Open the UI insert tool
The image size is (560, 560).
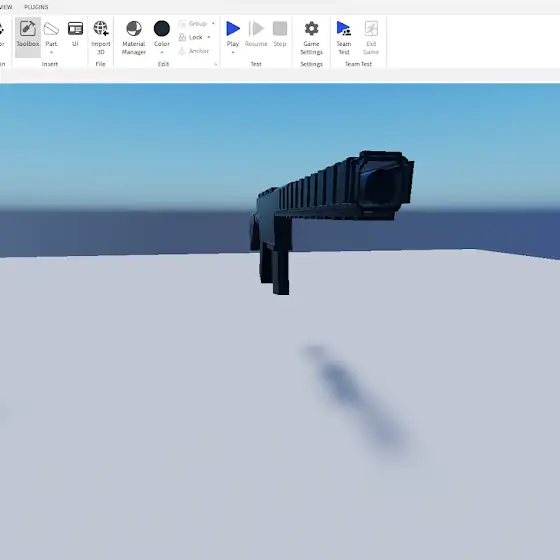pyautogui.click(x=75, y=34)
